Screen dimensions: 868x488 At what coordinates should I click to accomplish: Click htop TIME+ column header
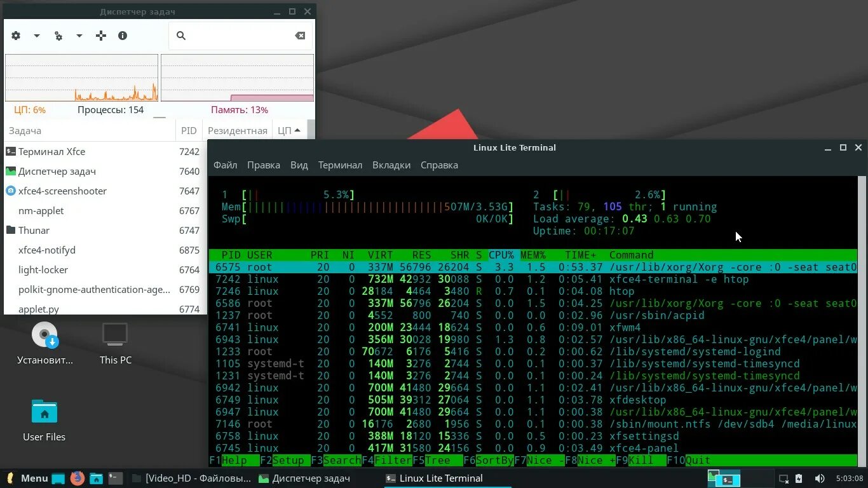[x=580, y=255]
